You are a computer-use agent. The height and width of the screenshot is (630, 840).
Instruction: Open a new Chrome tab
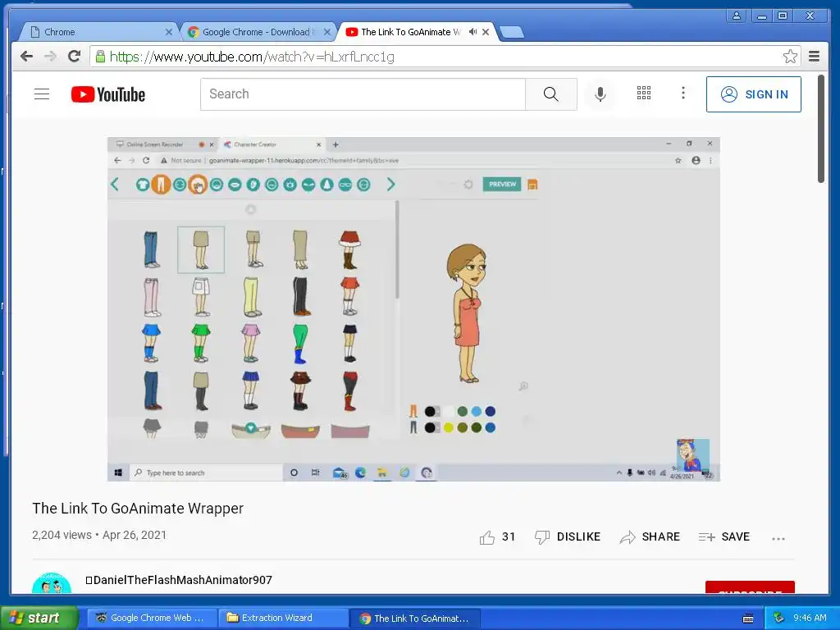512,33
